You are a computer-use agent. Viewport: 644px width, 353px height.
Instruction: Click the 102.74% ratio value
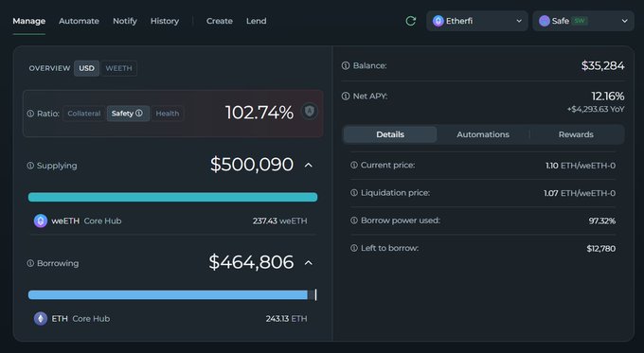[x=259, y=113]
